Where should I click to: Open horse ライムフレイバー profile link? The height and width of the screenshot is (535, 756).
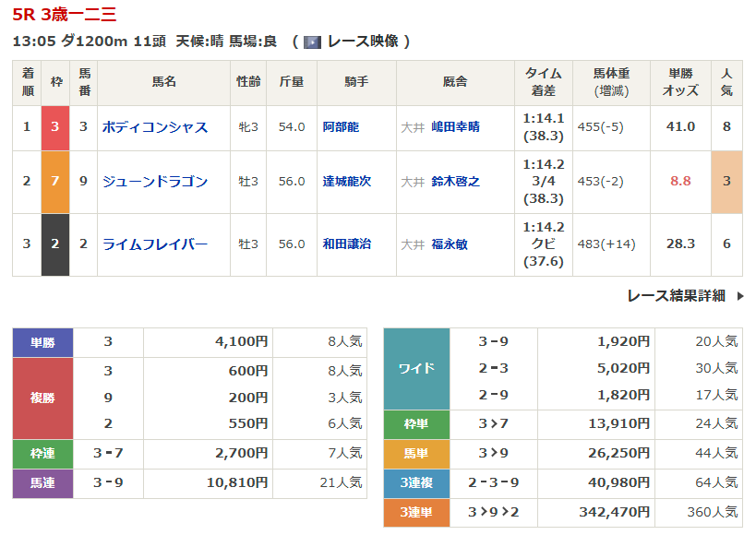pos(155,244)
